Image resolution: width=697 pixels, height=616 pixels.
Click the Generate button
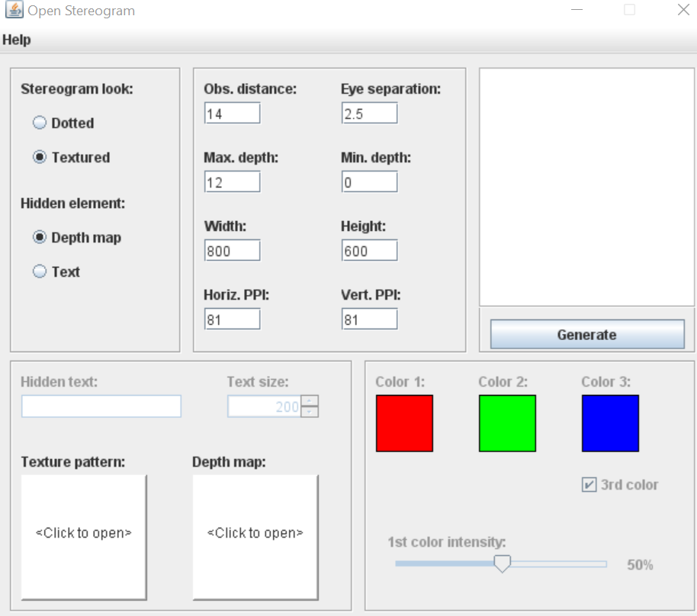pyautogui.click(x=587, y=334)
